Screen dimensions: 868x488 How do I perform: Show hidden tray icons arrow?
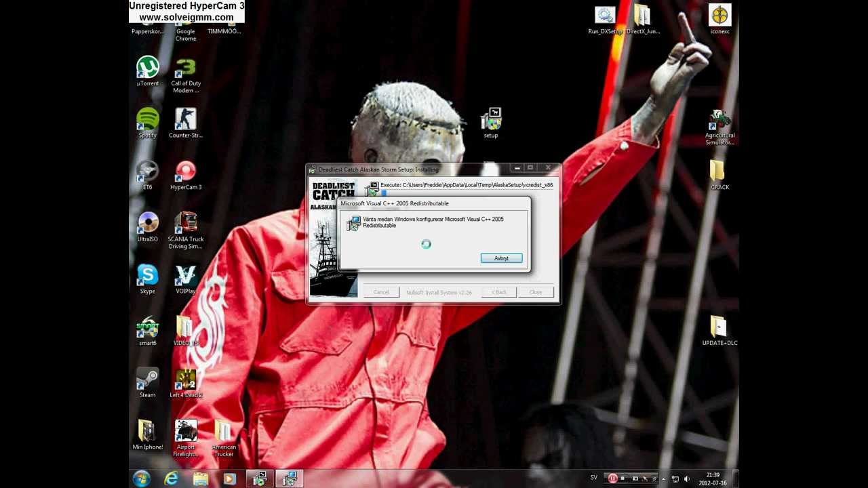[663, 479]
